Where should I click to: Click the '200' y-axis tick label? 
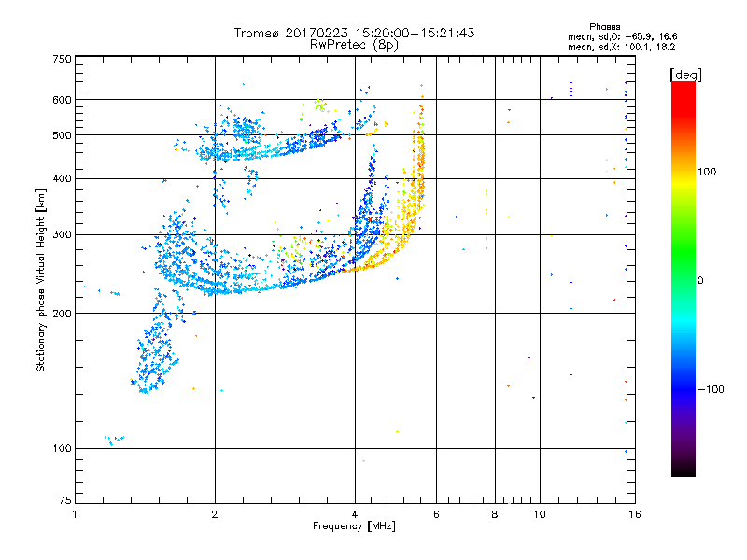pyautogui.click(x=62, y=314)
